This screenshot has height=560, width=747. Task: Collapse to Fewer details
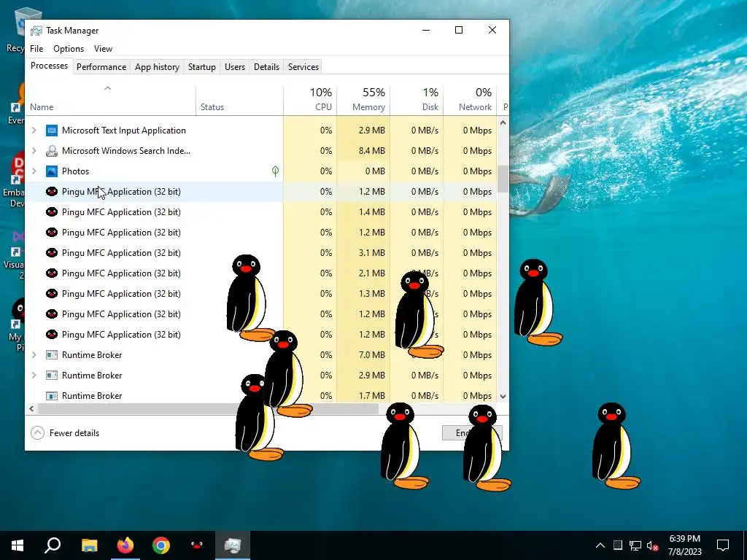pyautogui.click(x=65, y=433)
